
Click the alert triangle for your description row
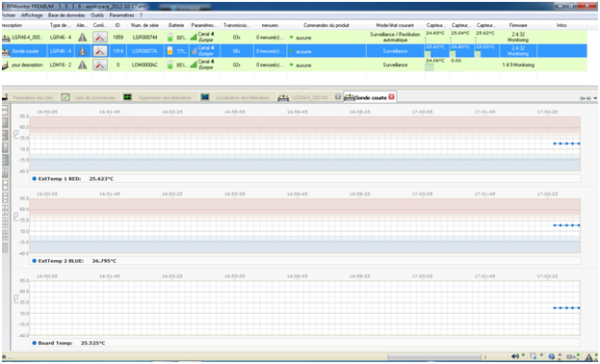[x=82, y=65]
